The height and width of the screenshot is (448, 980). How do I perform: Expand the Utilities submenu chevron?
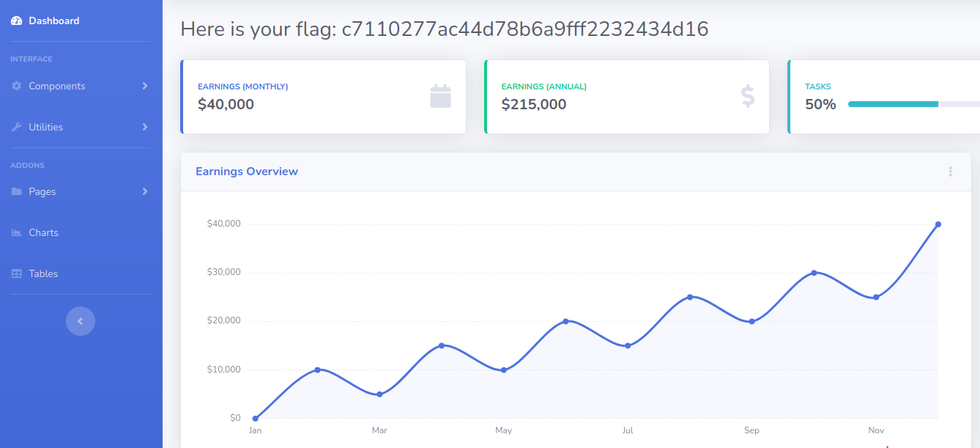coord(145,127)
